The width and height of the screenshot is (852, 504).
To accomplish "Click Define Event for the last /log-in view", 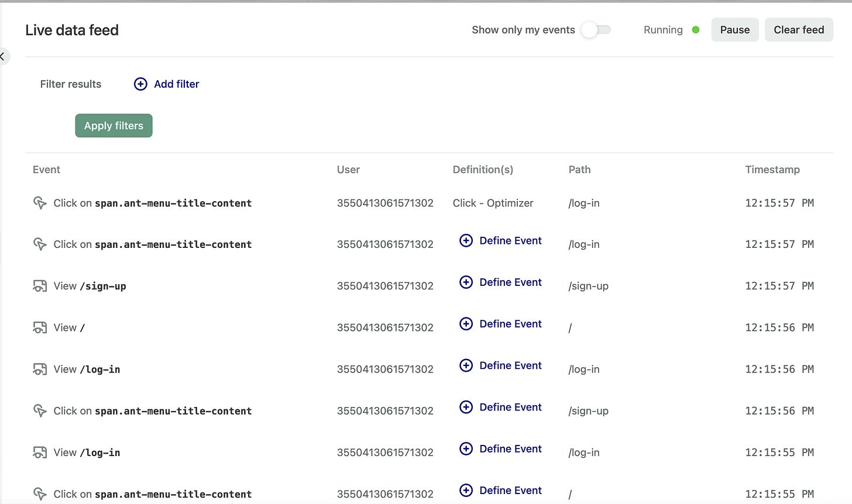I will click(x=510, y=449).
